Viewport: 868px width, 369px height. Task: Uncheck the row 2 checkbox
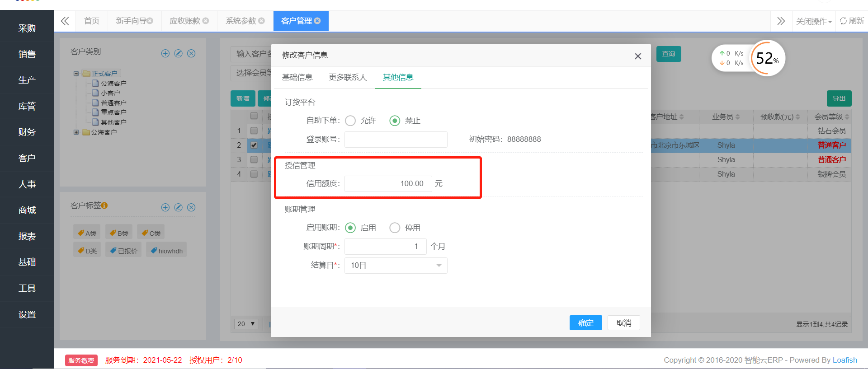point(254,145)
